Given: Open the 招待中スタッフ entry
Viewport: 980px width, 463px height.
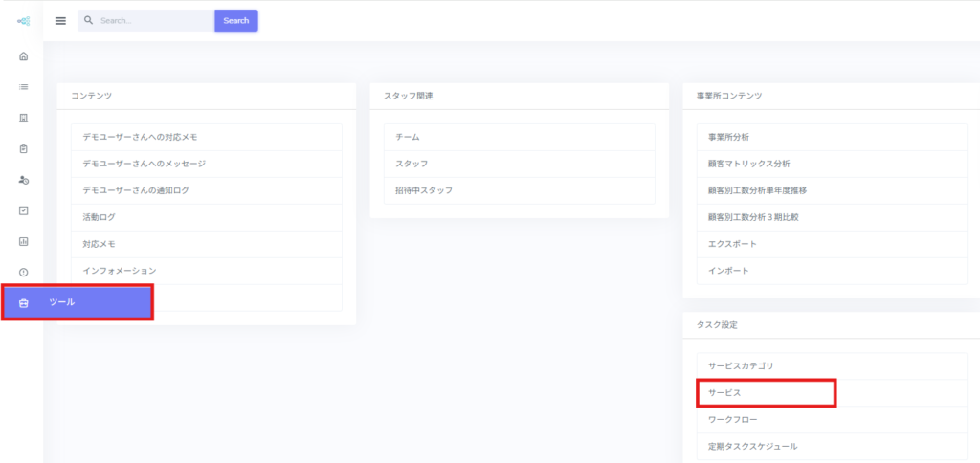Looking at the screenshot, I should [x=424, y=190].
